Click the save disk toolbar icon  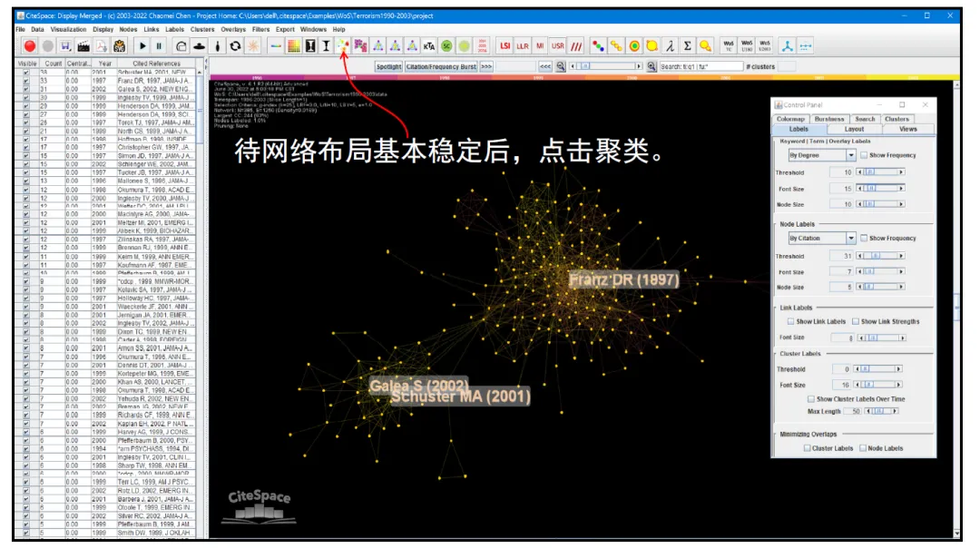coord(65,45)
